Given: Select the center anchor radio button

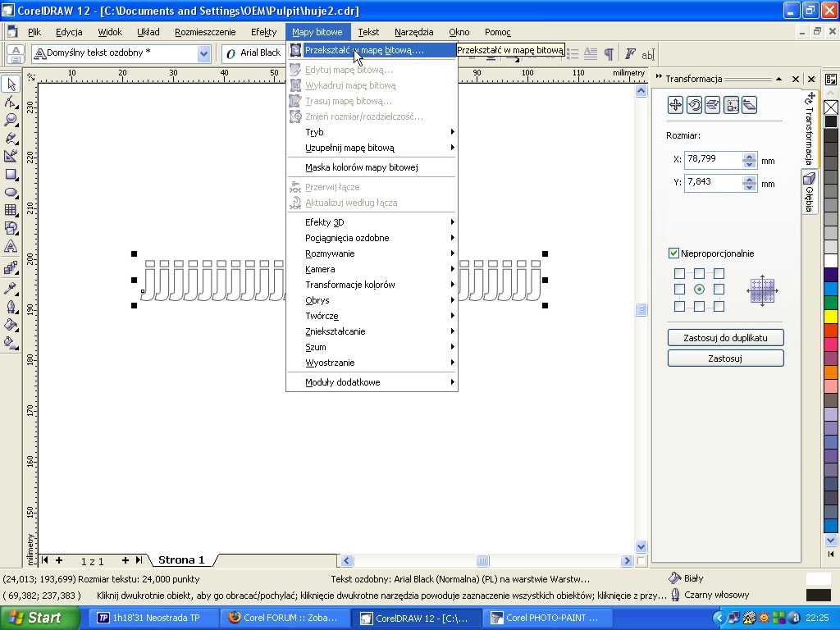Looking at the screenshot, I should tap(699, 290).
